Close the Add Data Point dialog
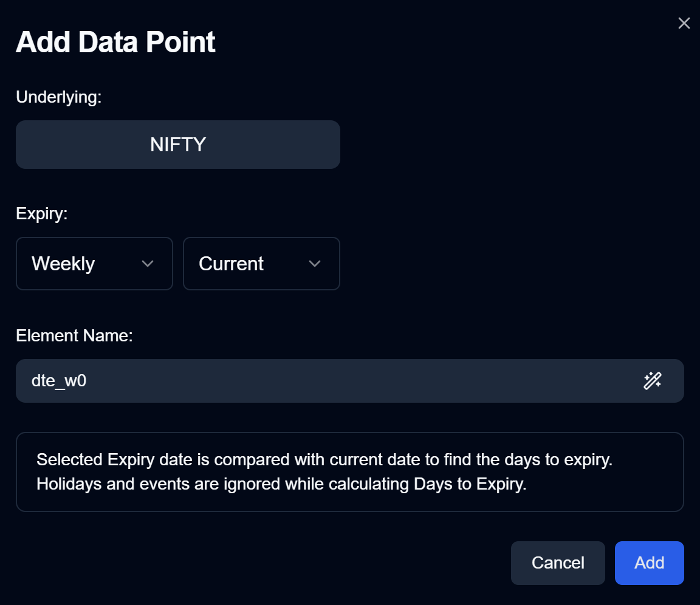Screen dimensions: 700x605 [x=684, y=23]
